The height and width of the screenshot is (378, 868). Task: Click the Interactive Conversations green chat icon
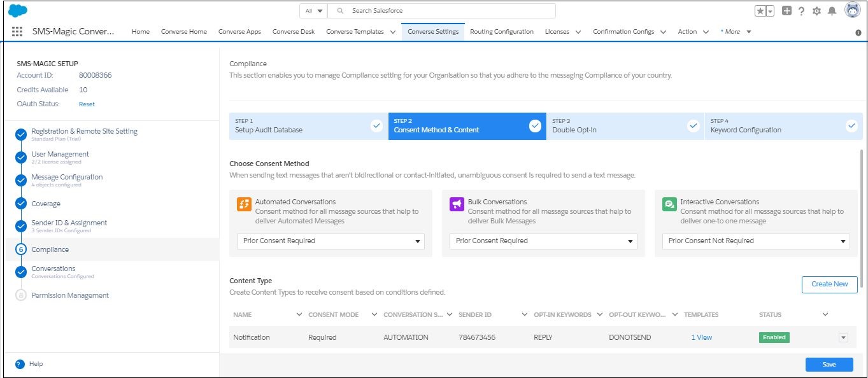669,204
